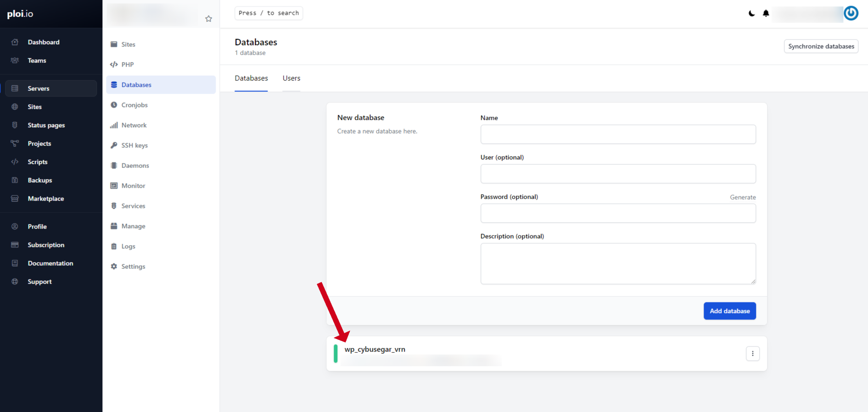The image size is (868, 412).
Task: Toggle dark mode moon icon
Action: pyautogui.click(x=751, y=13)
